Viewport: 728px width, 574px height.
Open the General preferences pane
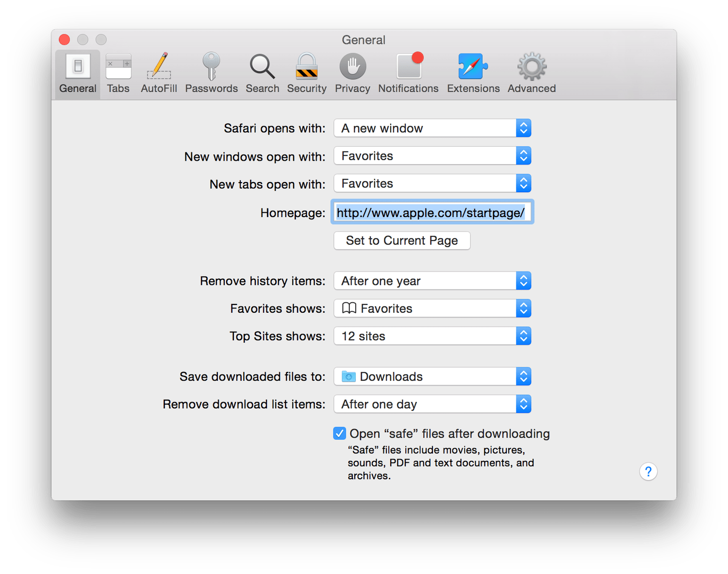coord(78,74)
